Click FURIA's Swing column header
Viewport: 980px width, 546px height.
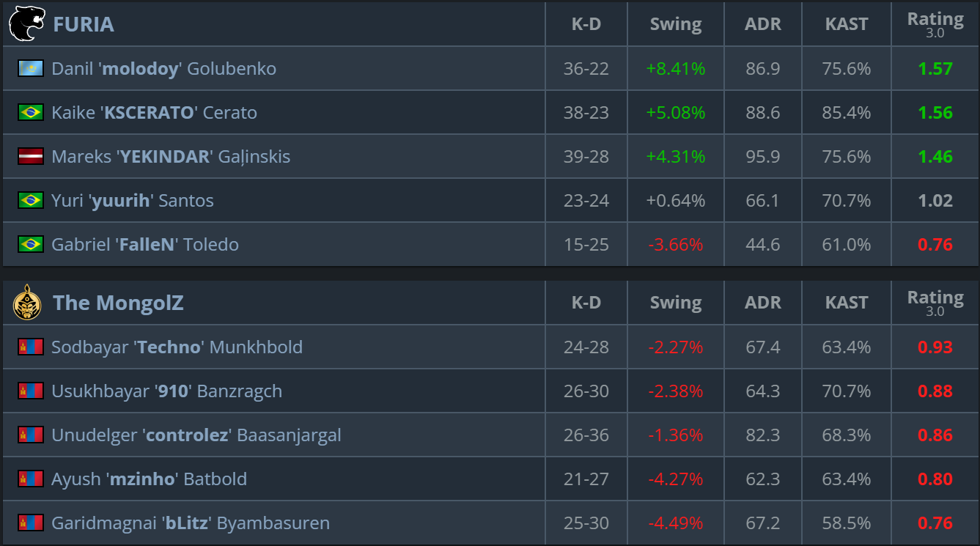coord(675,24)
